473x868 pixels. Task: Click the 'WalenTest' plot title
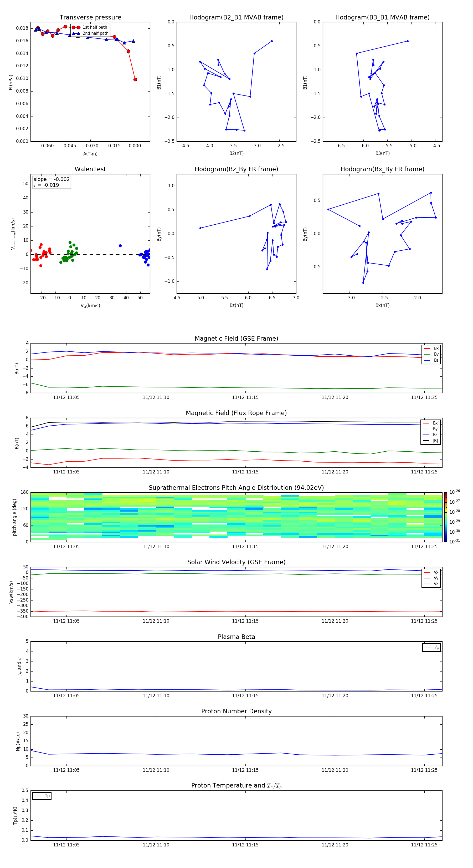(90, 169)
